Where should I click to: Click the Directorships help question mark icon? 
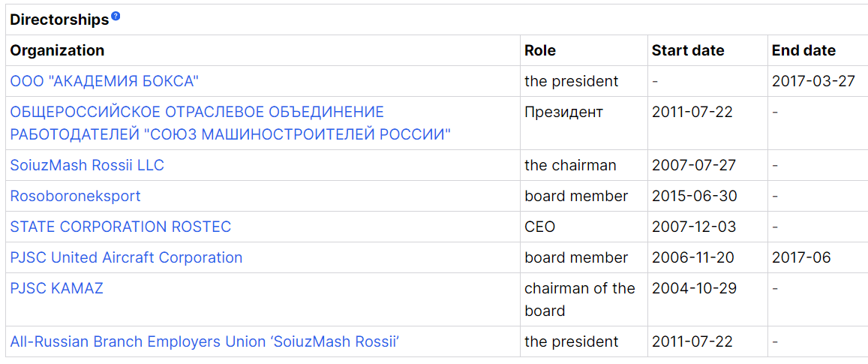coord(116,17)
